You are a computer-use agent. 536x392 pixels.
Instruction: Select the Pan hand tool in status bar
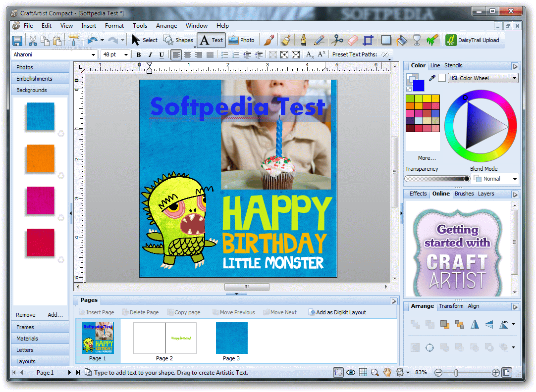[x=387, y=372]
